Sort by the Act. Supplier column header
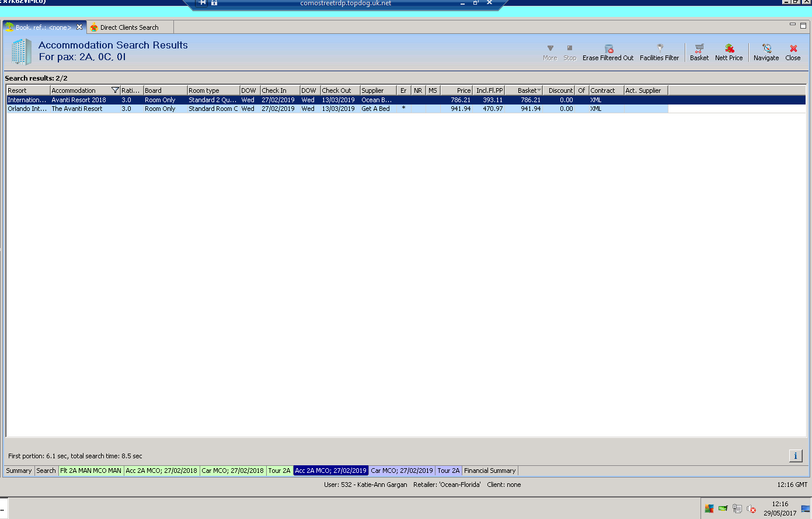Viewport: 812px width, 519px height. (646, 90)
